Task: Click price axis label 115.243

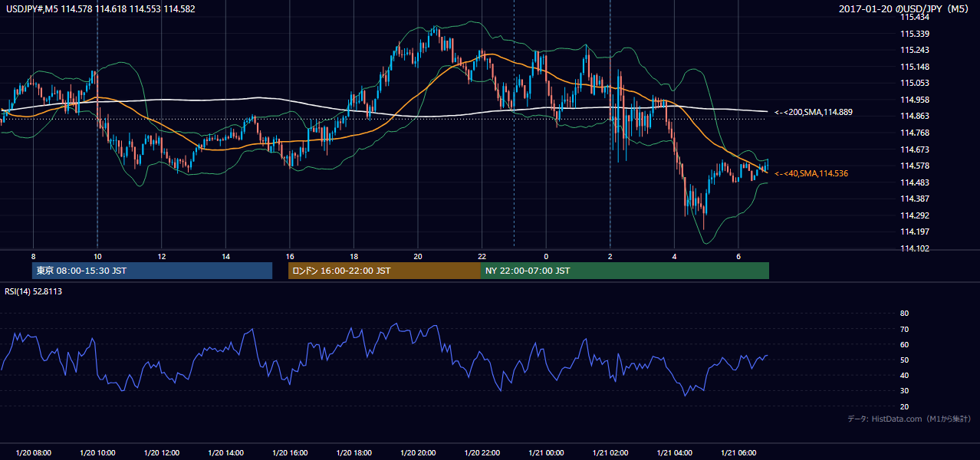Action: coord(915,50)
